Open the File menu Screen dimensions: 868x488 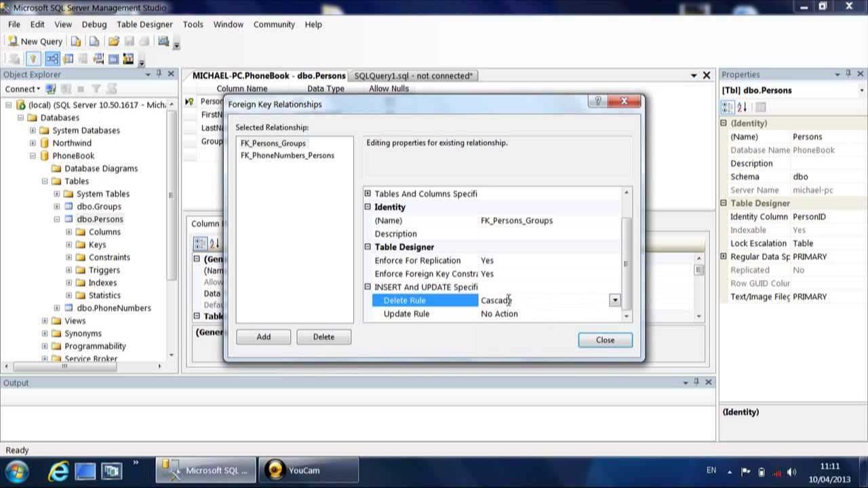click(14, 24)
